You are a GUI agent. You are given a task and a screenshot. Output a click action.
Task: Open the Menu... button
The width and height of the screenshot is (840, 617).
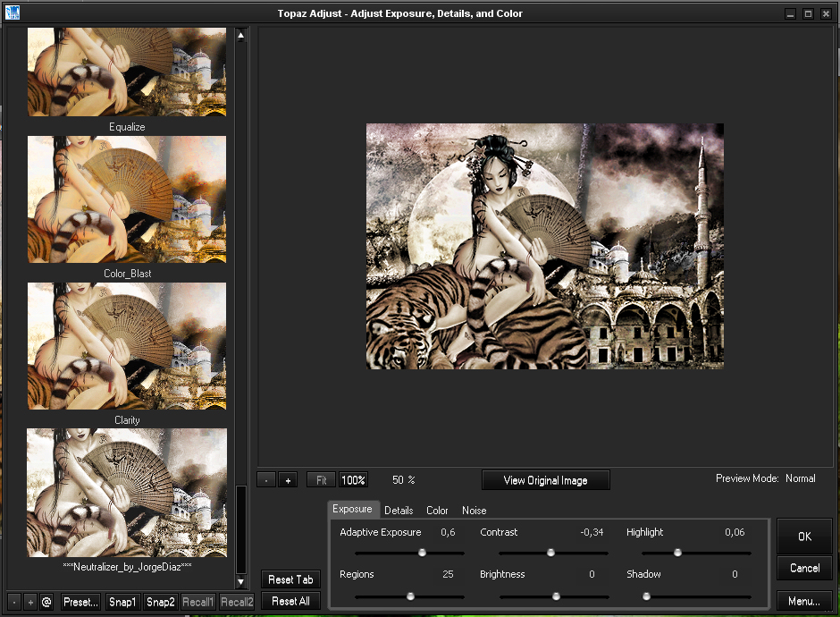click(804, 602)
